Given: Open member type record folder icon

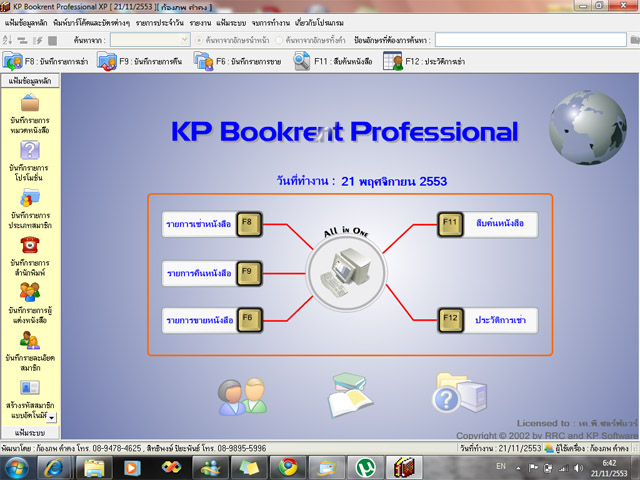Looking at the screenshot, I should click(30, 198).
